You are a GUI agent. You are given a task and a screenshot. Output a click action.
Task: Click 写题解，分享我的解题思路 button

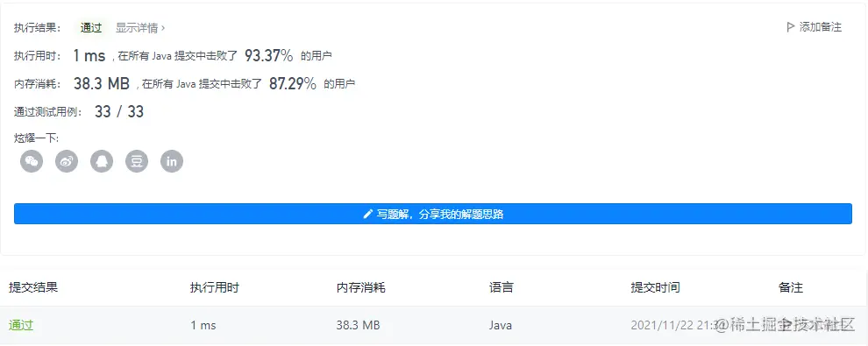[433, 214]
